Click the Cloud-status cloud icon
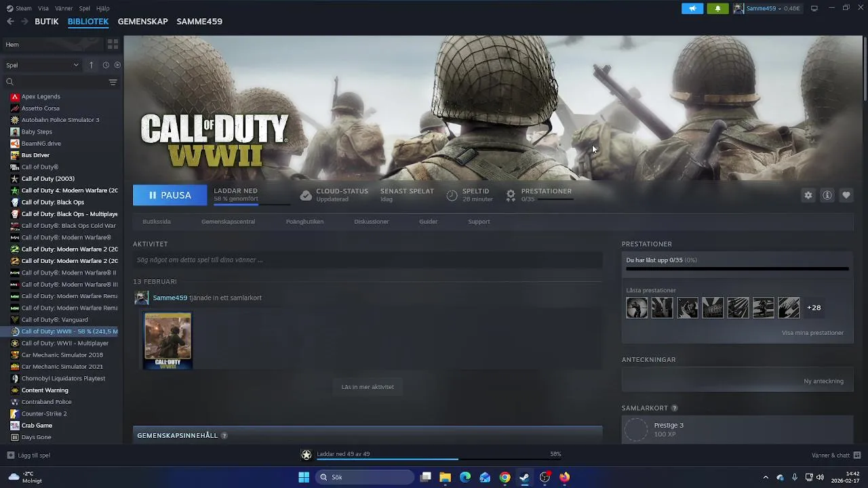The height and width of the screenshot is (488, 868). point(306,195)
